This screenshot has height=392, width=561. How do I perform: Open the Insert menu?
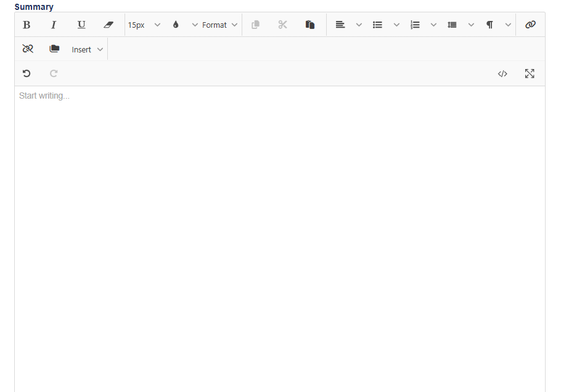pyautogui.click(x=87, y=49)
